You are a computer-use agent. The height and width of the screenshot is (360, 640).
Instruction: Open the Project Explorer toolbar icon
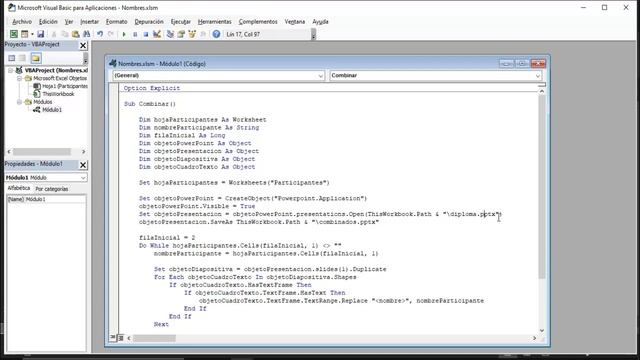coord(170,34)
